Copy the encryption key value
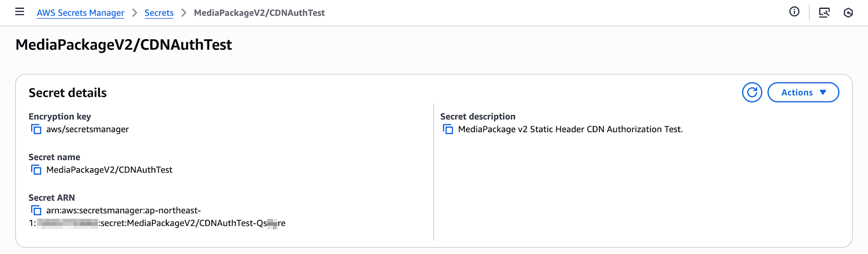Screen dimensions: 868x254 (x=36, y=129)
